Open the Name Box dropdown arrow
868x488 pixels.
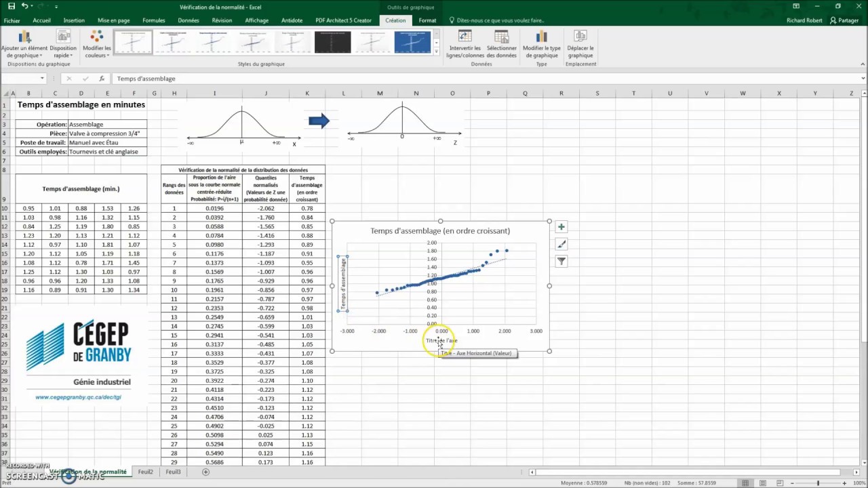pyautogui.click(x=42, y=79)
